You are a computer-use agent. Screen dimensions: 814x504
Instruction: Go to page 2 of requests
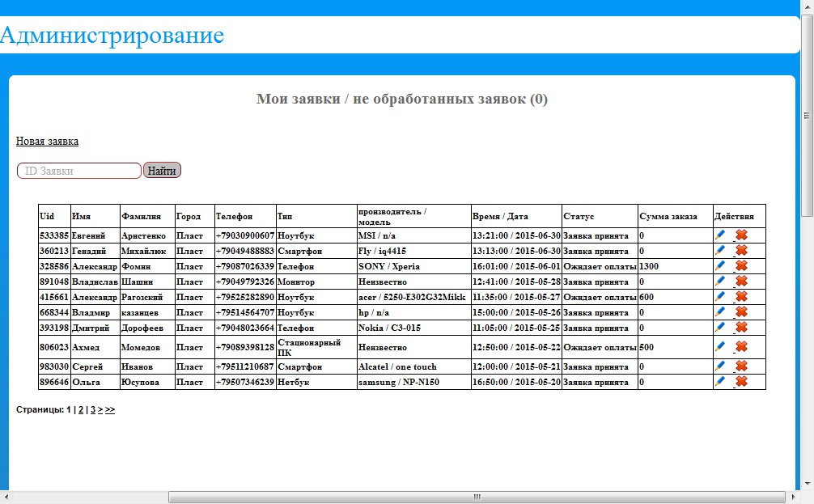[80, 409]
